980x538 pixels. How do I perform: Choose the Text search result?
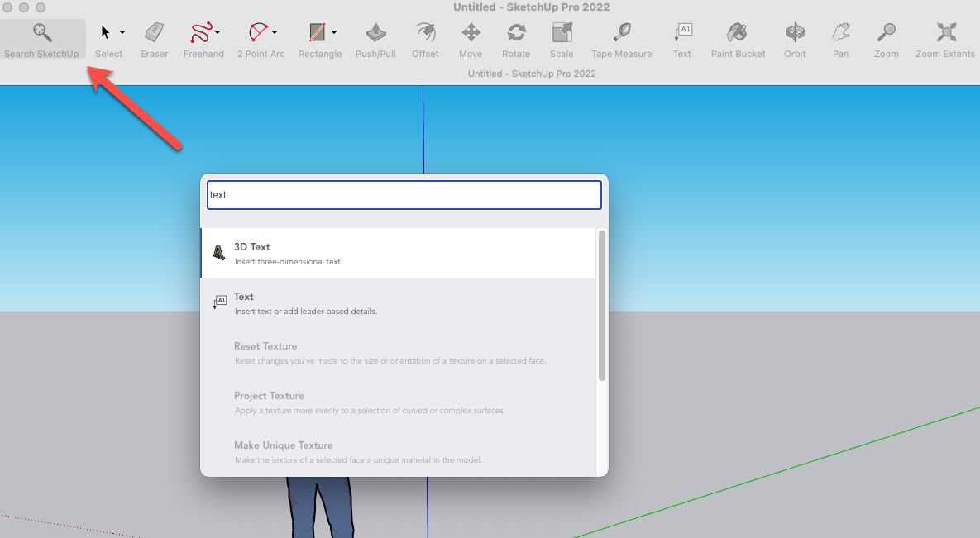coord(398,303)
